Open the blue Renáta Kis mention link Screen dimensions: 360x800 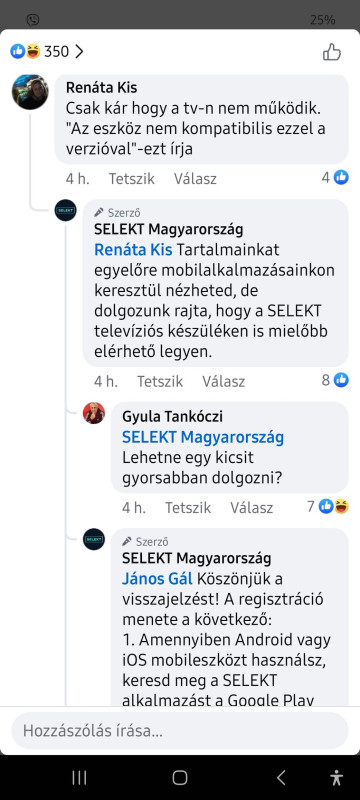click(134, 250)
